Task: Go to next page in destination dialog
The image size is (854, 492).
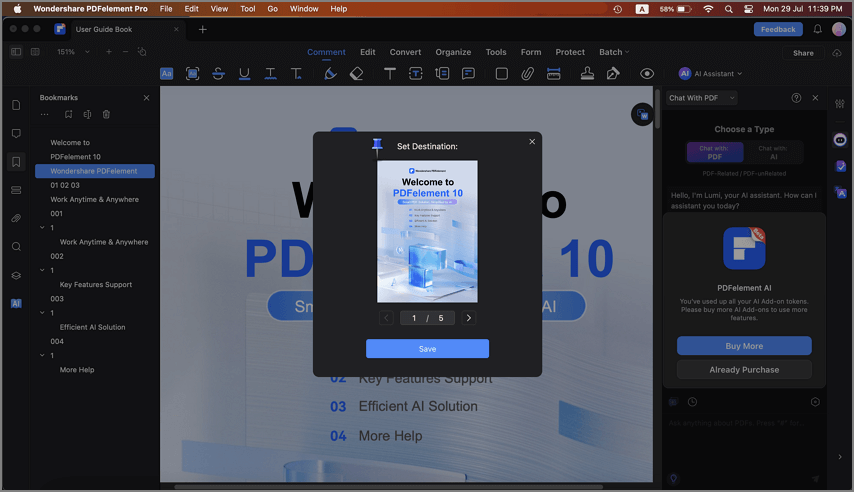Action: tap(468, 318)
